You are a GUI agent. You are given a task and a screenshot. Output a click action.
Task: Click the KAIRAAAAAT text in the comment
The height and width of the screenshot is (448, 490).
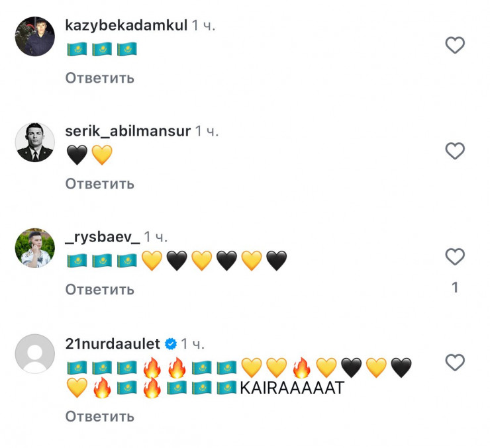coord(292,388)
